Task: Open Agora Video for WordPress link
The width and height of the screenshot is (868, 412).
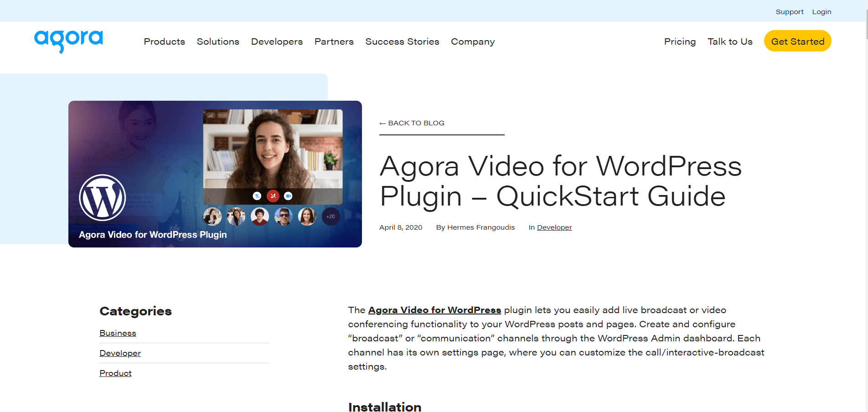Action: pos(434,310)
